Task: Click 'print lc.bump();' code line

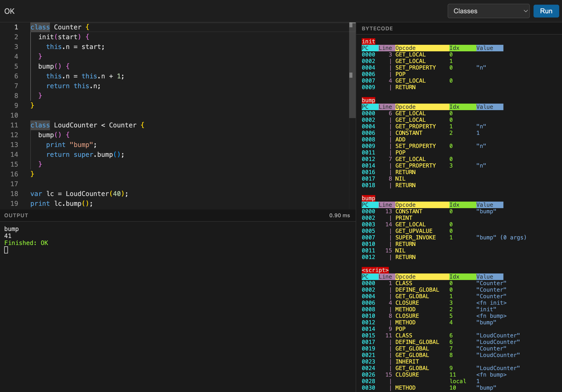Action: click(61, 204)
